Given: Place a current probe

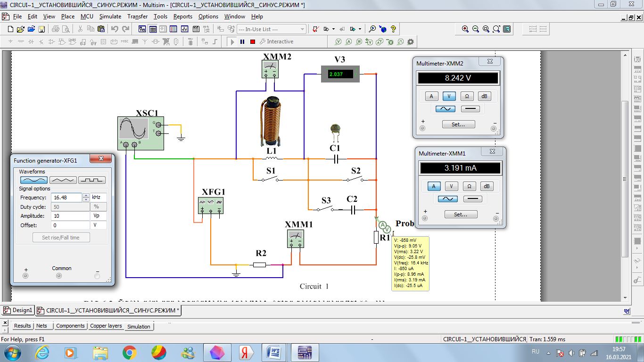Looking at the screenshot, I should pos(349,41).
